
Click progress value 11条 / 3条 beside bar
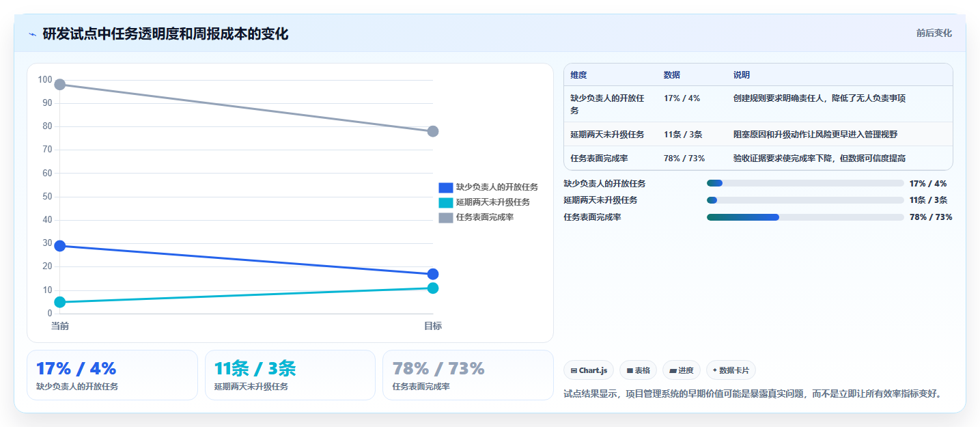[x=929, y=200]
